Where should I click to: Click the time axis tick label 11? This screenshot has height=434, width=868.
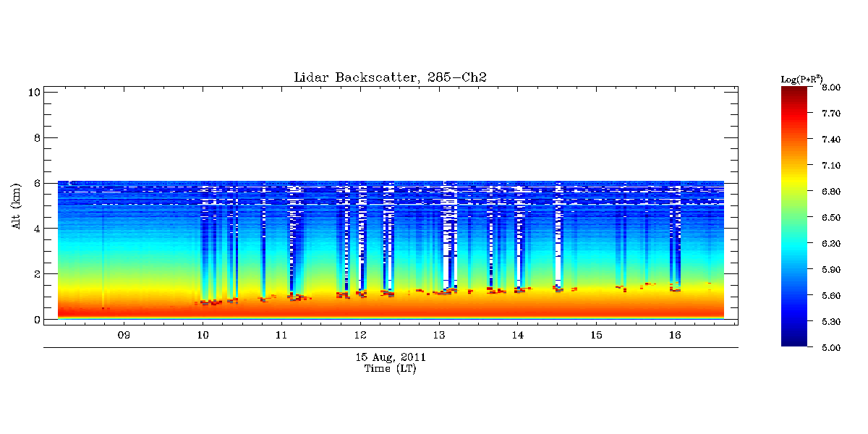(281, 336)
